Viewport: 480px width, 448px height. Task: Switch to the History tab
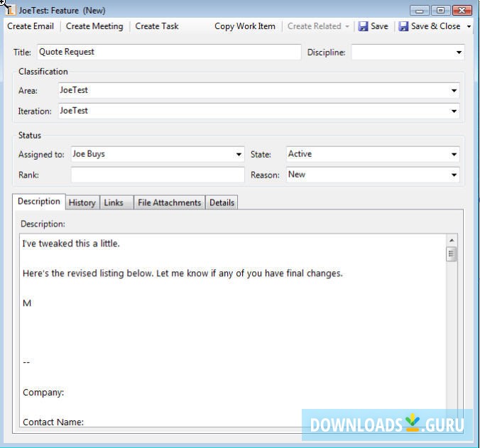coord(82,202)
